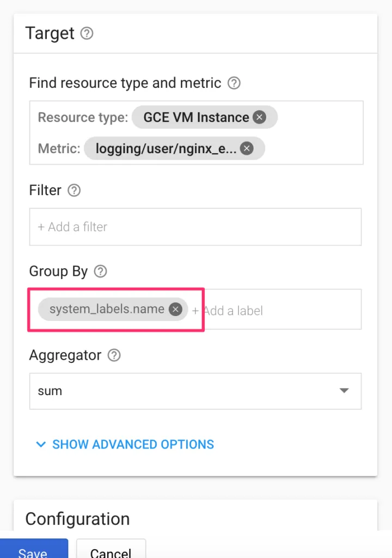Open the Aggregator help icon
The image size is (392, 558).
114,355
